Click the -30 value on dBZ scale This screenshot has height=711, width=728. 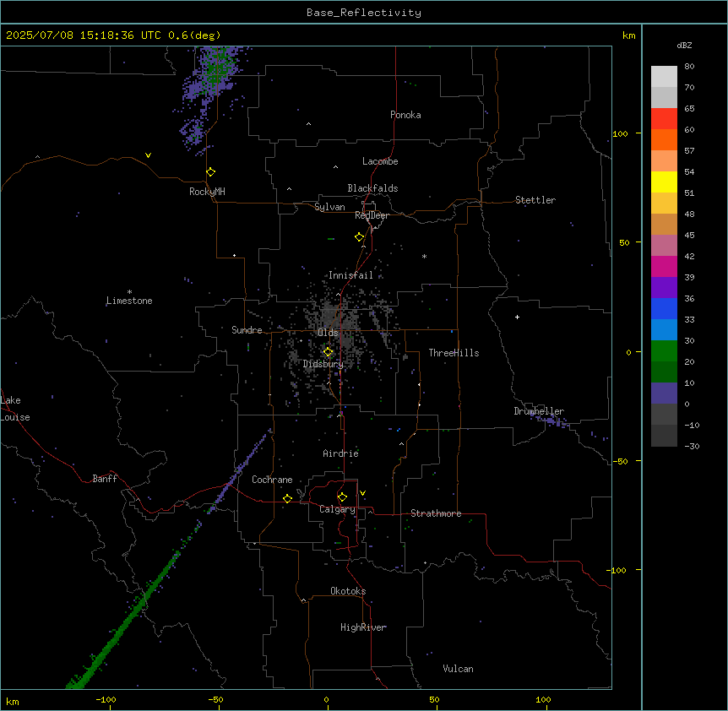(692, 446)
